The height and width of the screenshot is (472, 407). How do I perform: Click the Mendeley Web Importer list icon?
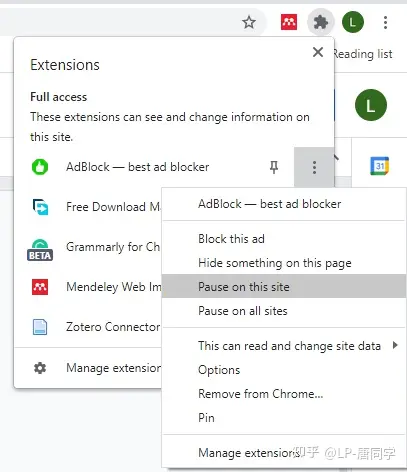pos(40,287)
